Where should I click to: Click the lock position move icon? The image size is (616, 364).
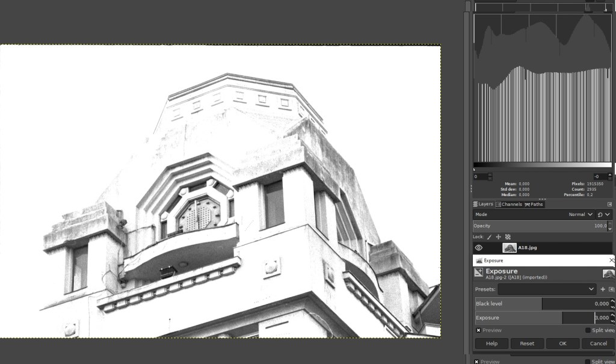(x=499, y=237)
